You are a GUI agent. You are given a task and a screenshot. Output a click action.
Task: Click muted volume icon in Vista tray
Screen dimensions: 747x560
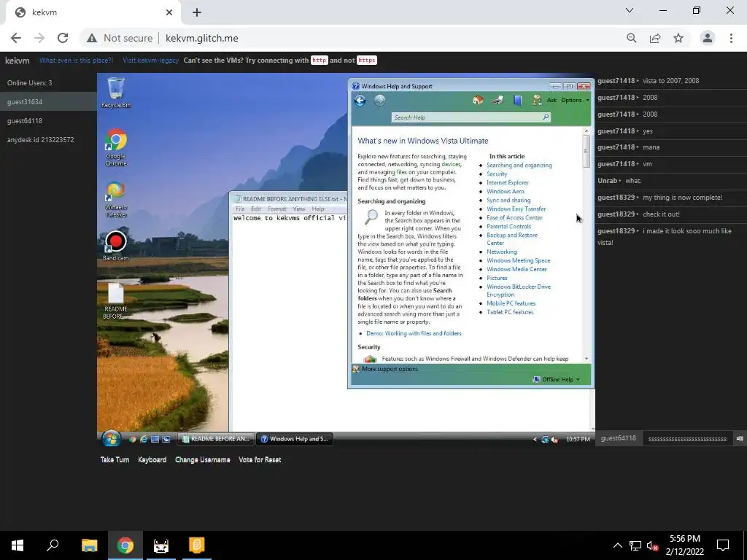click(x=554, y=440)
